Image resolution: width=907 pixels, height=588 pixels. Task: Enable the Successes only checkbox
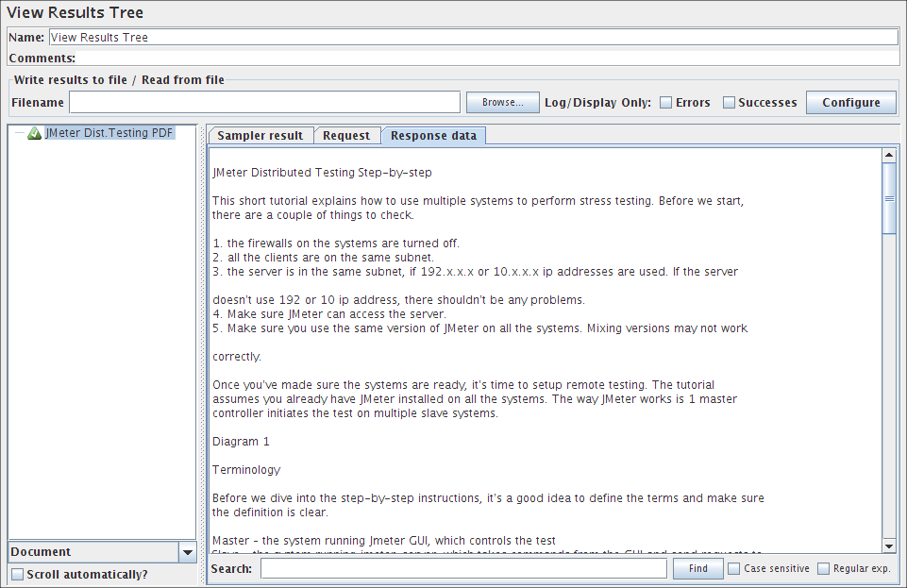pos(729,103)
